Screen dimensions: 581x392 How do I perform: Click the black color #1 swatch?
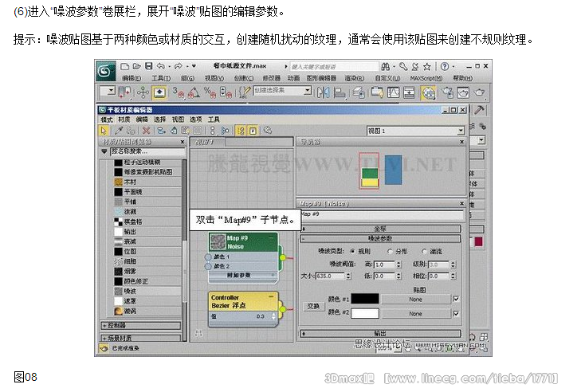click(364, 299)
